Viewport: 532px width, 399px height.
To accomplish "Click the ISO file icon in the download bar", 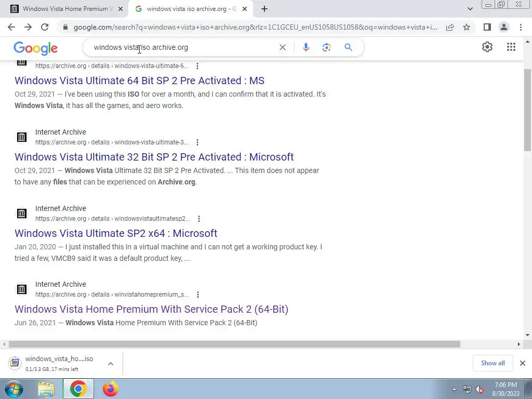I will (15, 363).
